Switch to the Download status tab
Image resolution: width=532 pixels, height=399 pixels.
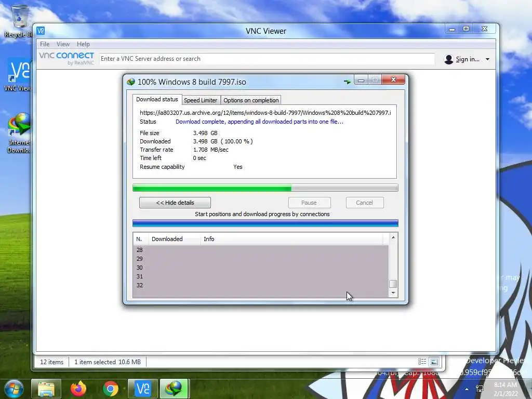point(157,99)
